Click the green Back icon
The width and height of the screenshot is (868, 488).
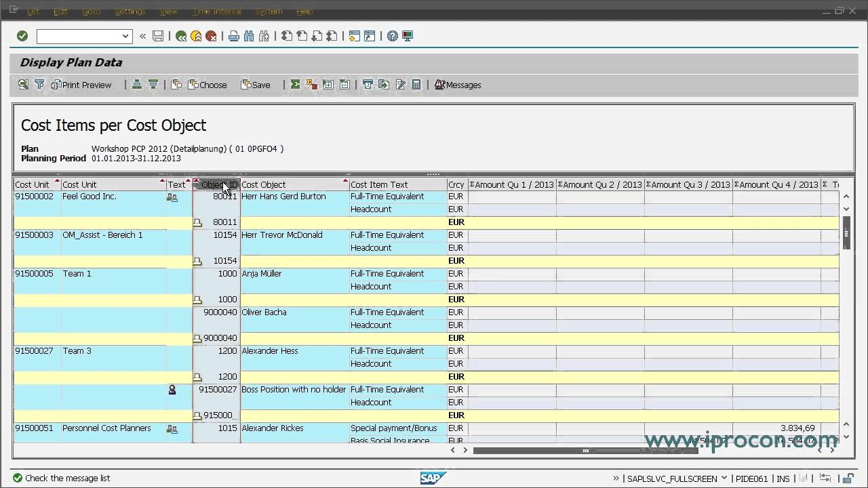(x=181, y=36)
